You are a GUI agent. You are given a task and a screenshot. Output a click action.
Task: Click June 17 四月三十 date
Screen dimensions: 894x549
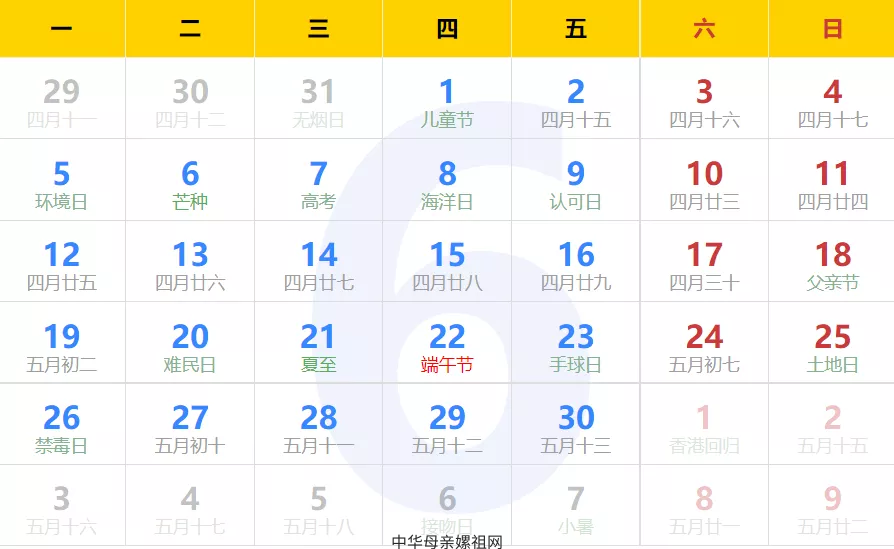(x=704, y=262)
